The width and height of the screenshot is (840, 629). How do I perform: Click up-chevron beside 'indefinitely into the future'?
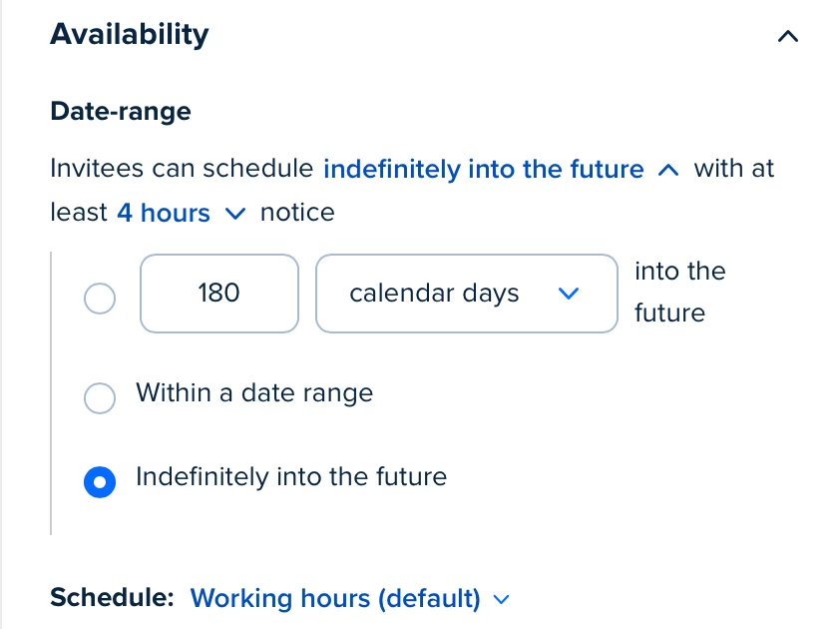[x=668, y=171]
